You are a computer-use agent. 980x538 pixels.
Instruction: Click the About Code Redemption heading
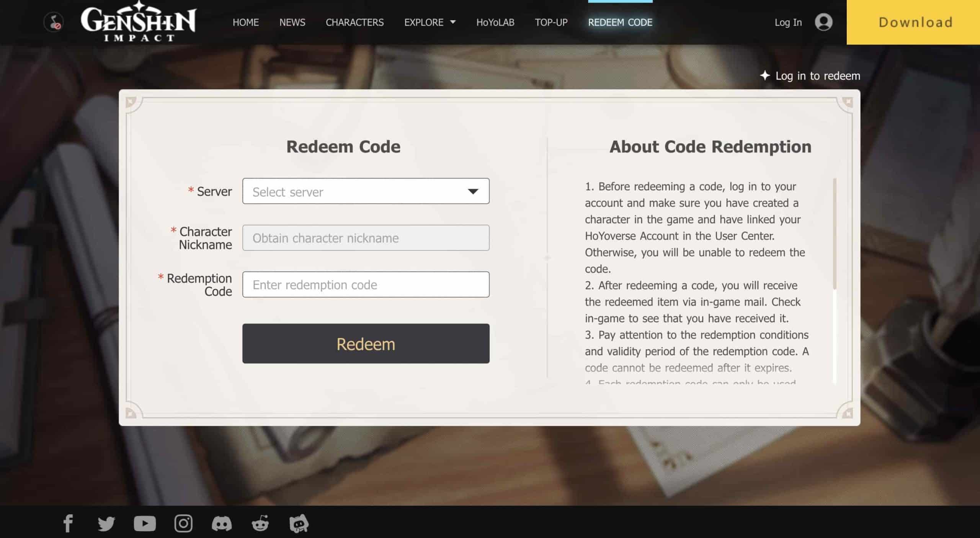click(x=710, y=147)
